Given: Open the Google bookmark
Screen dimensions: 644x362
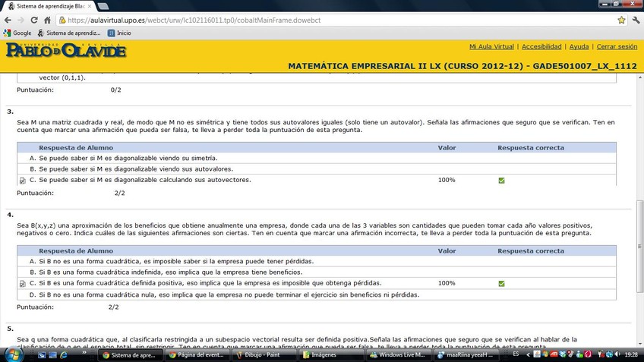Looking at the screenshot, I should (17, 33).
